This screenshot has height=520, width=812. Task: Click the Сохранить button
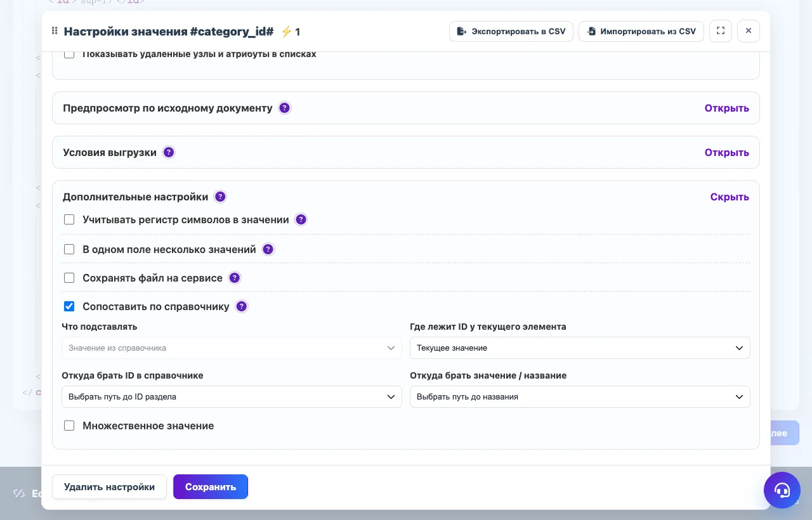click(x=211, y=487)
